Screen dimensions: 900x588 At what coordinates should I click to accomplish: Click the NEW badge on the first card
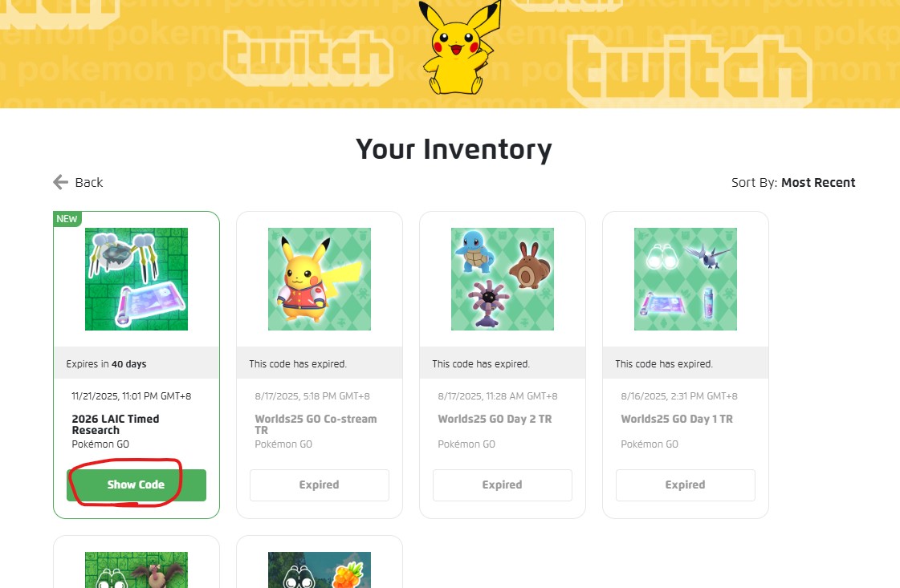67,218
